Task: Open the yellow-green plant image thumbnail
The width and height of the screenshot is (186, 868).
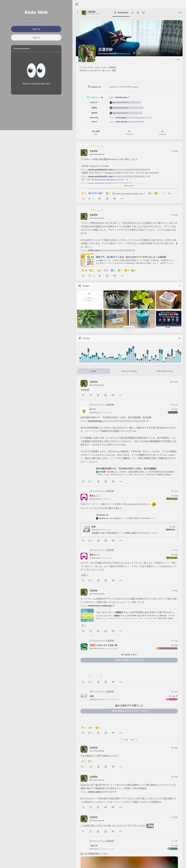Action: coord(142,300)
